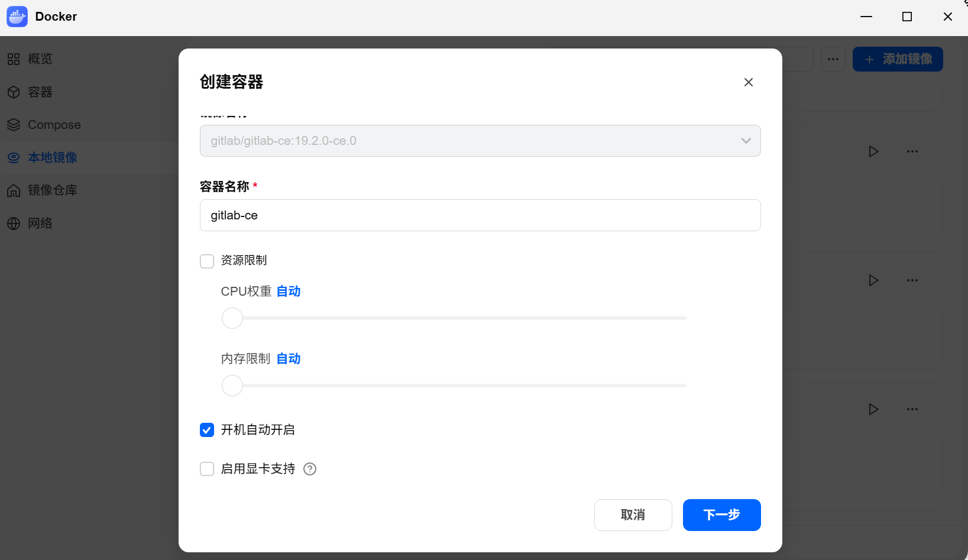This screenshot has width=968, height=560.
Task: Maximize the Docker window
Action: point(907,17)
